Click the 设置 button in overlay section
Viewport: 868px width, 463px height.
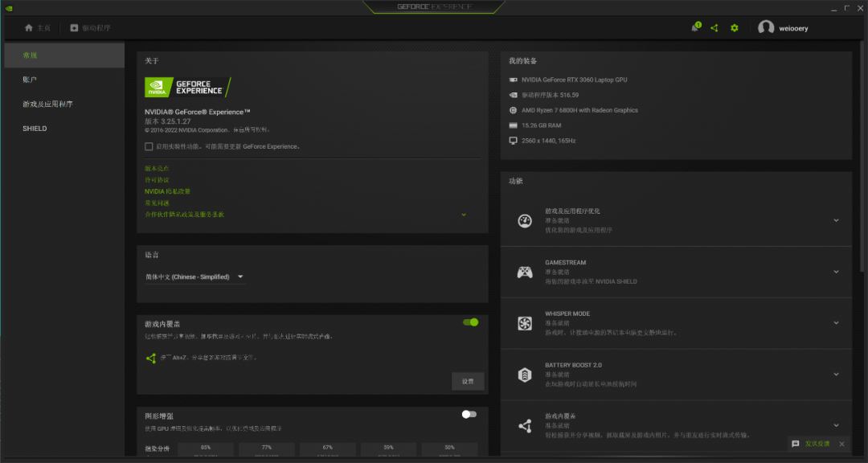(x=467, y=381)
